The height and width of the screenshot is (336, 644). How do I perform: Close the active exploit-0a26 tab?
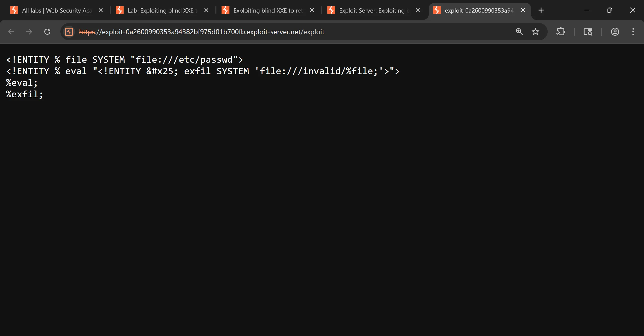tap(523, 10)
